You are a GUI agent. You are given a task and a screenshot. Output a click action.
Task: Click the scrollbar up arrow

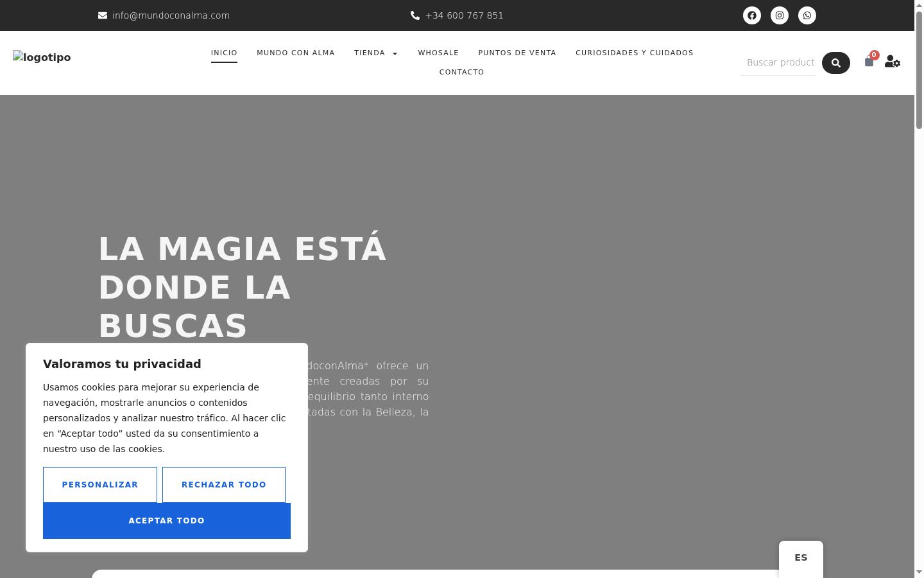point(919,5)
